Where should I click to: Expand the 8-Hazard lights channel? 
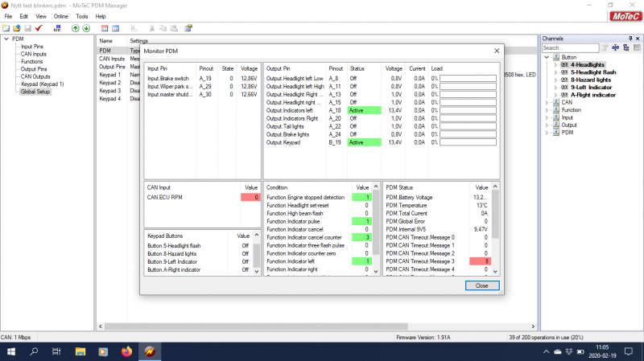tap(555, 80)
